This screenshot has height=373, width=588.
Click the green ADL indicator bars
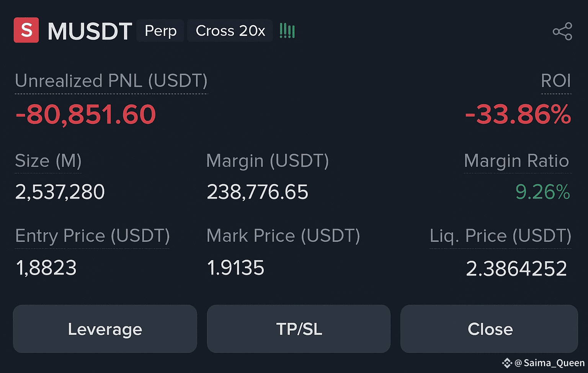(x=287, y=31)
